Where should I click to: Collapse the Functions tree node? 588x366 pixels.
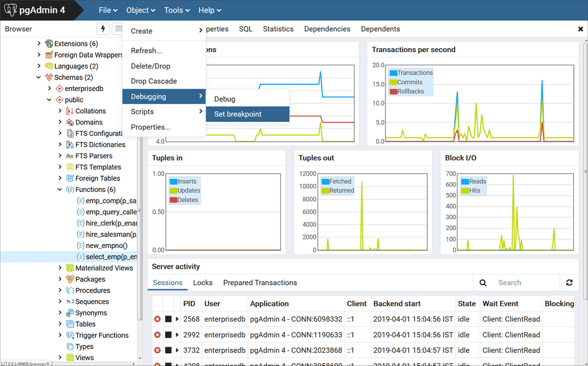coord(60,190)
